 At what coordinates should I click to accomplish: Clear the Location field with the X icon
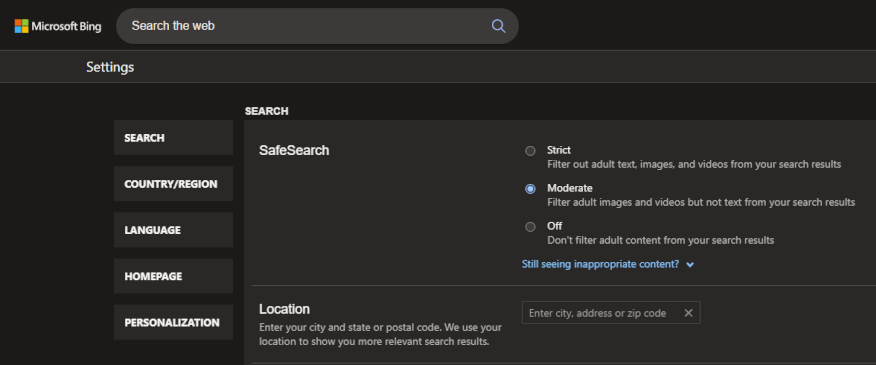(x=688, y=313)
